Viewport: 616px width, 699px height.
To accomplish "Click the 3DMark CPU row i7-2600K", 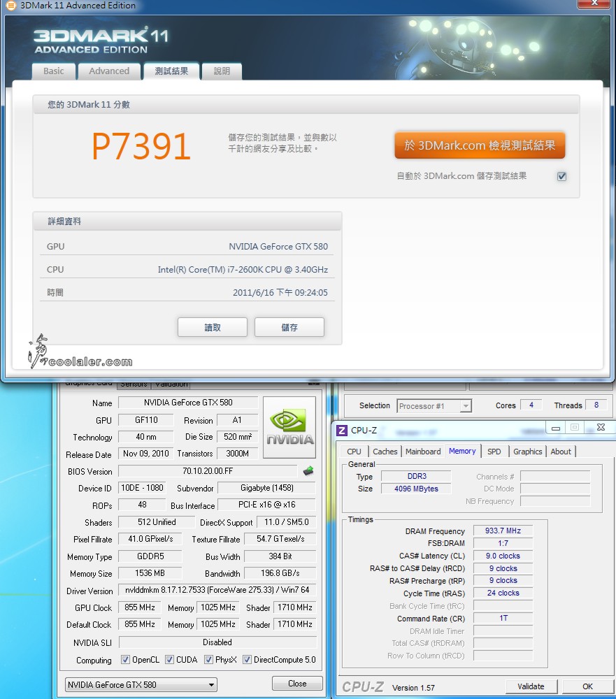I will tap(187, 270).
